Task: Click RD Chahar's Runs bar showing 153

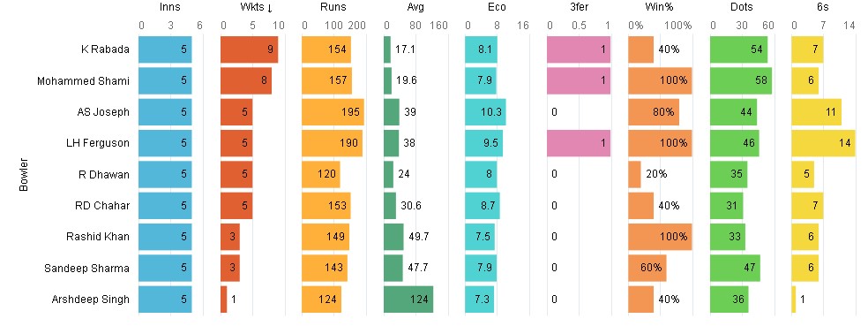Action: (326, 206)
